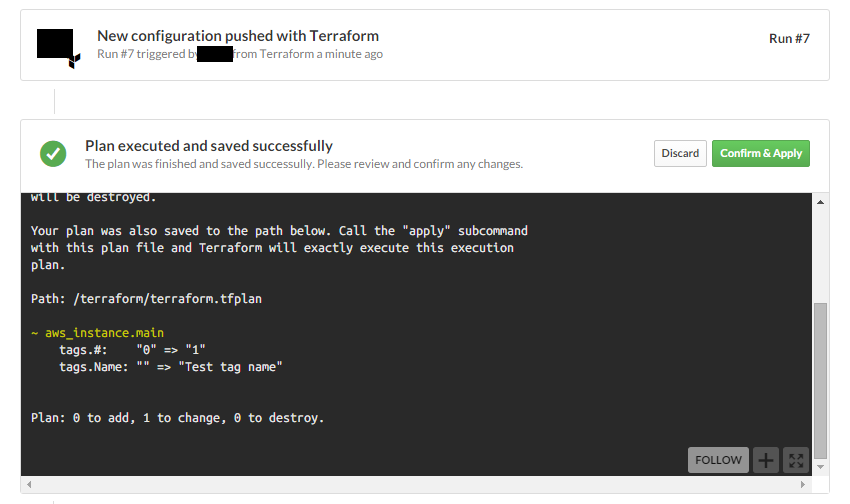Click the horizontal scrollbar left arrow
Screen dimensions: 850x504
pos(29,484)
